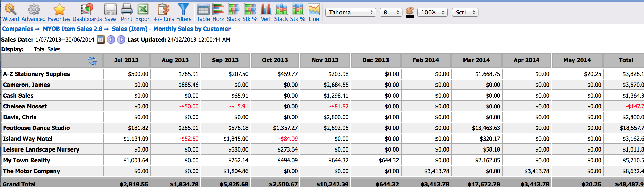
Task: Click the Grand Total row label
Action: click(19, 184)
